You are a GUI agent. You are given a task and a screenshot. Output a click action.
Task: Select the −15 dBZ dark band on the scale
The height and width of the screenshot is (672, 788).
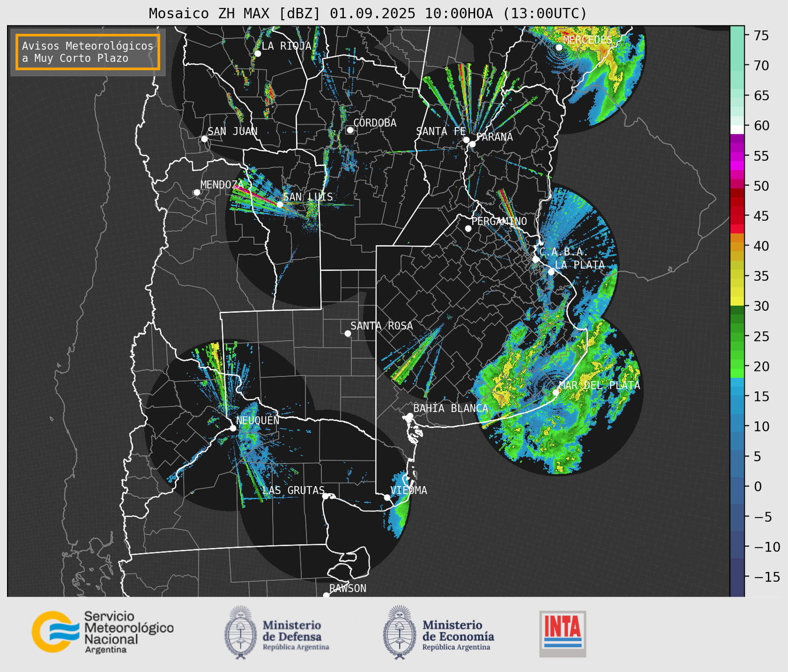737,577
